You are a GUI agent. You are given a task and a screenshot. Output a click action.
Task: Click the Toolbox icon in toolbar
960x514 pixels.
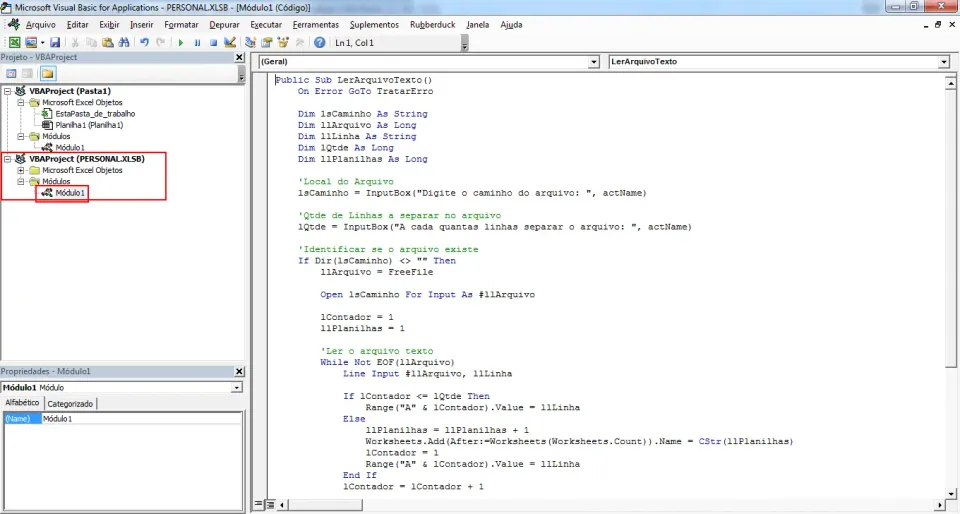pyautogui.click(x=299, y=42)
